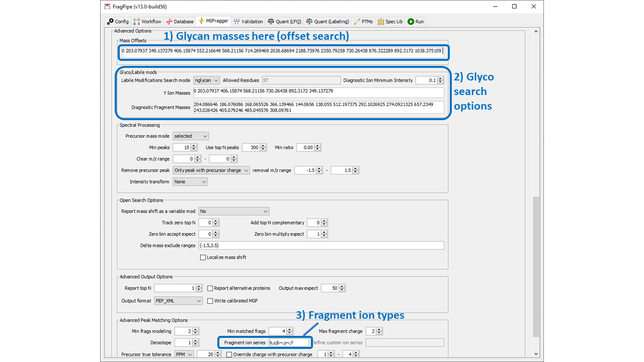Enable Write calibrated MGF checkbox
The height and width of the screenshot is (362, 644).
pyautogui.click(x=210, y=301)
